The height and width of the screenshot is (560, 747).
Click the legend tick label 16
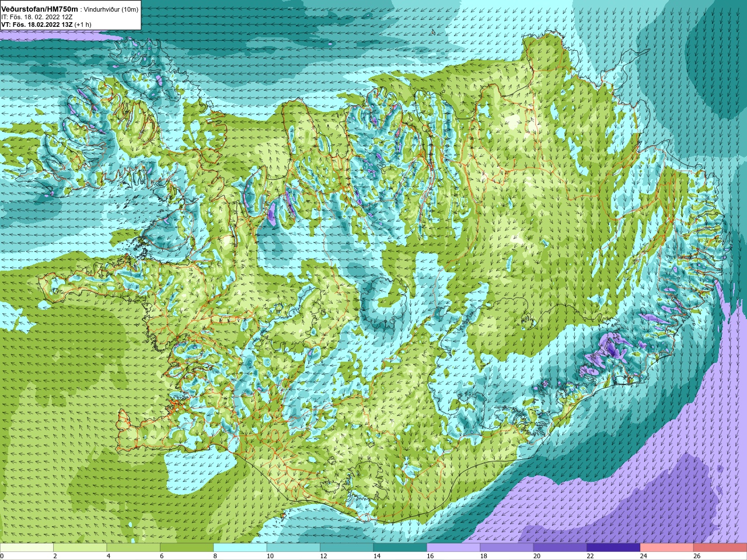[x=430, y=556]
